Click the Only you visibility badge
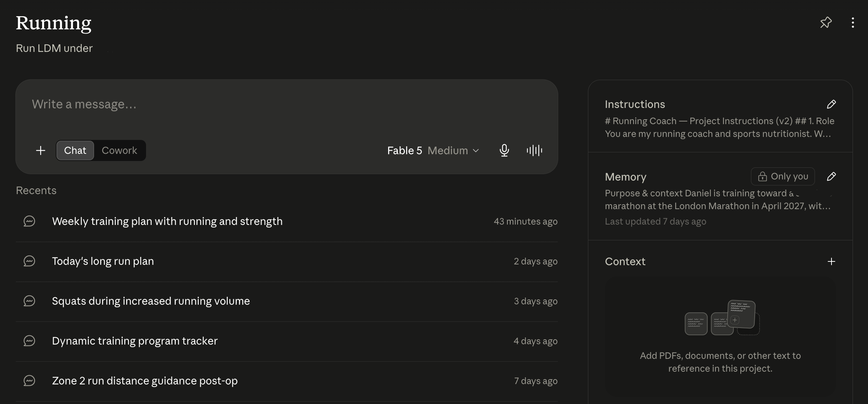Image resolution: width=868 pixels, height=404 pixels. point(783,176)
